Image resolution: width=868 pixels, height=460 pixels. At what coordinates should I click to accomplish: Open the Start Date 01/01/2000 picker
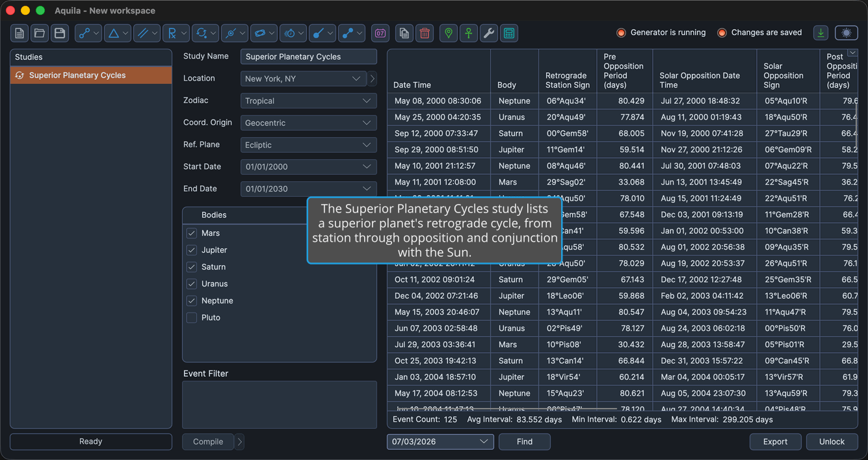pos(309,167)
